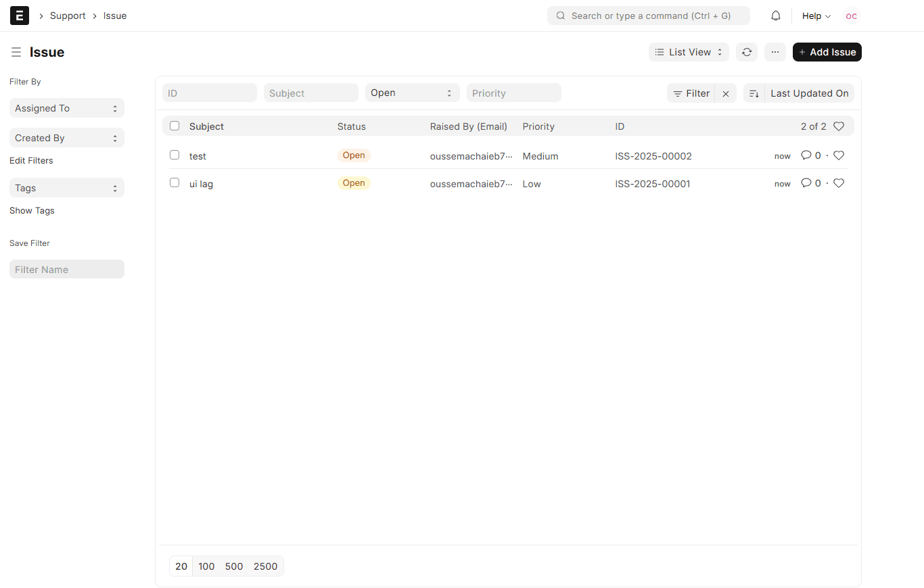
Task: Focus the search bar magnifier icon
Action: 561,16
